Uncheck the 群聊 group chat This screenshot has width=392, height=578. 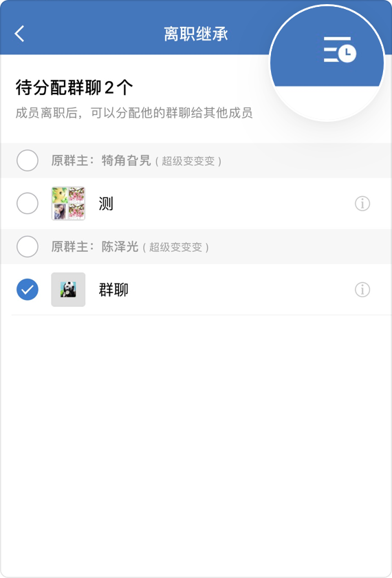point(28,290)
